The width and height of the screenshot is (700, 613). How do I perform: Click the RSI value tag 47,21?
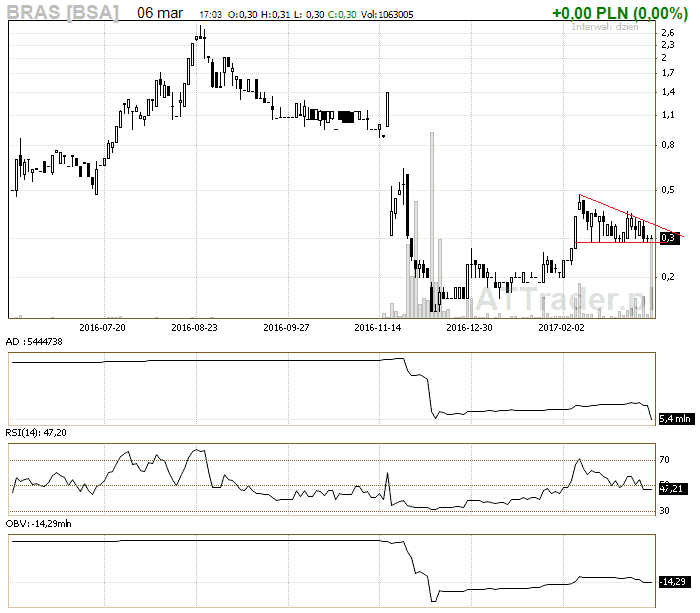tap(671, 489)
